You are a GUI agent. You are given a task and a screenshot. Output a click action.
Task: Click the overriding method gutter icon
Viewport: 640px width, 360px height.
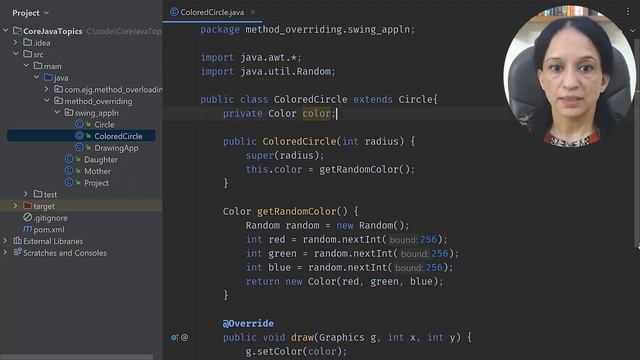click(x=175, y=338)
